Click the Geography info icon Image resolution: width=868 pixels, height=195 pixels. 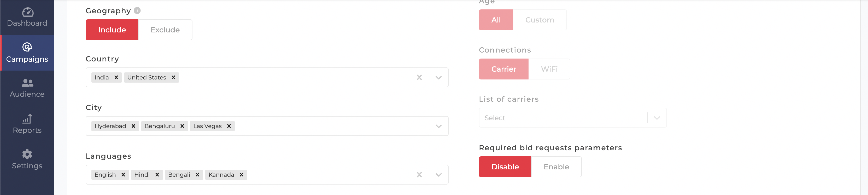pos(137,10)
